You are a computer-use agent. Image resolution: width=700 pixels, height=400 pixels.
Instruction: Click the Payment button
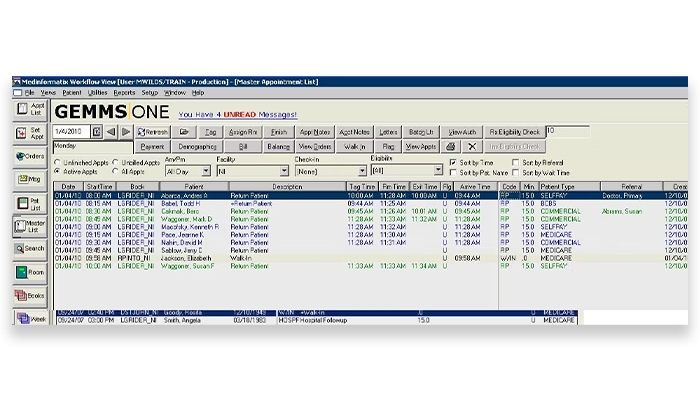coord(152,146)
